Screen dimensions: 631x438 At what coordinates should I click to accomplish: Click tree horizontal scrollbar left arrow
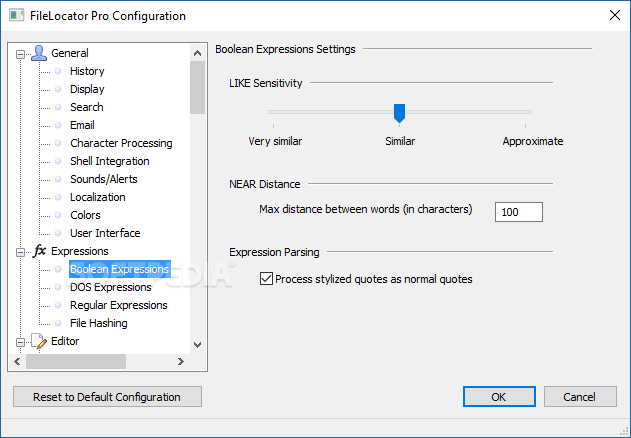(17, 362)
